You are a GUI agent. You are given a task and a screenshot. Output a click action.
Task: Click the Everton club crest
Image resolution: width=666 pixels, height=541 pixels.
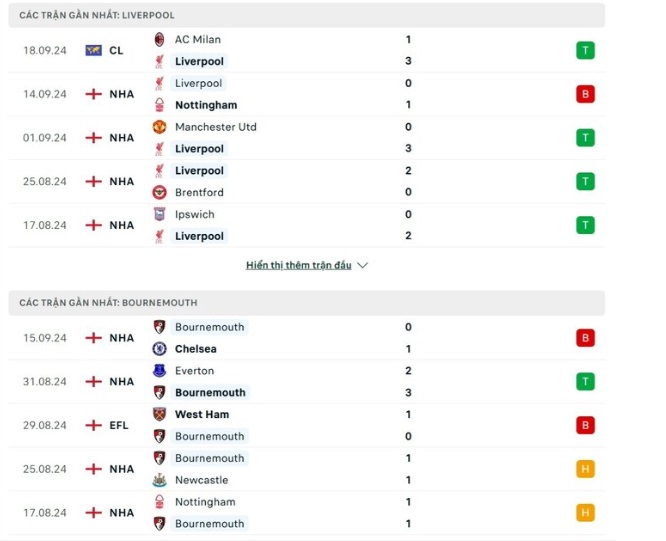click(x=159, y=371)
